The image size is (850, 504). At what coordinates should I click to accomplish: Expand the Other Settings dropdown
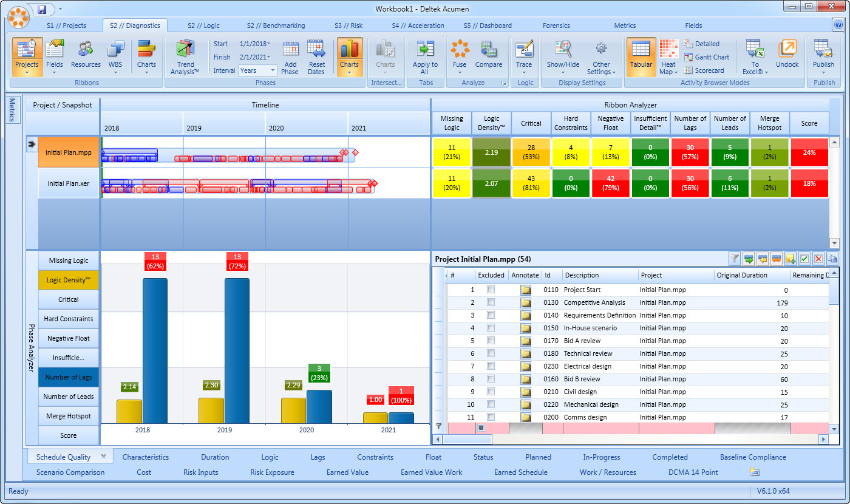tap(601, 57)
